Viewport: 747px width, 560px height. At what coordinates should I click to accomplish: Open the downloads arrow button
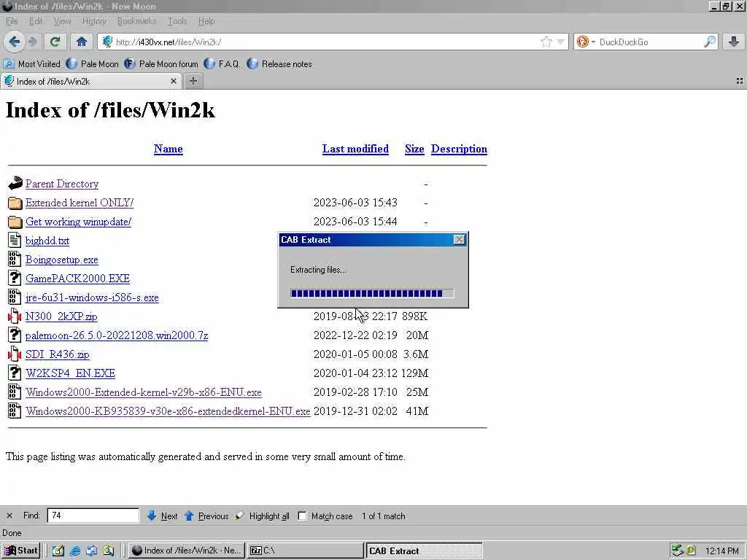coord(734,42)
